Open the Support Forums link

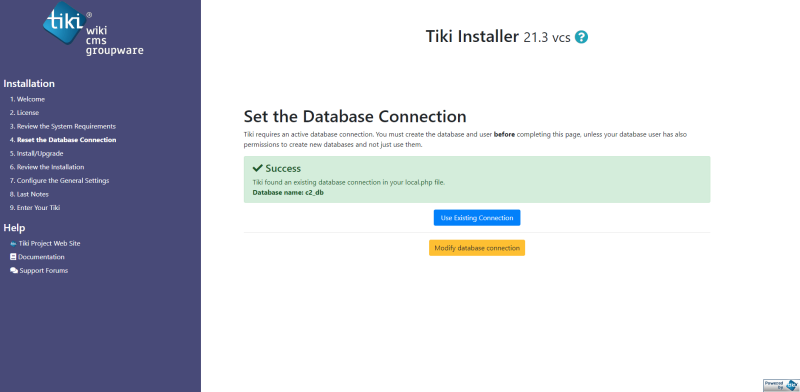43,271
